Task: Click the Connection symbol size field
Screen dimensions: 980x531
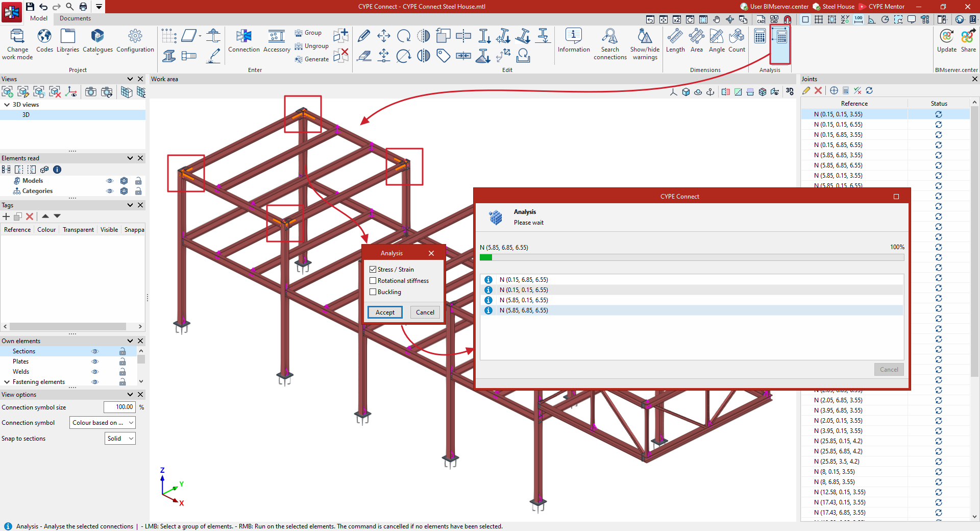Action: coord(119,407)
